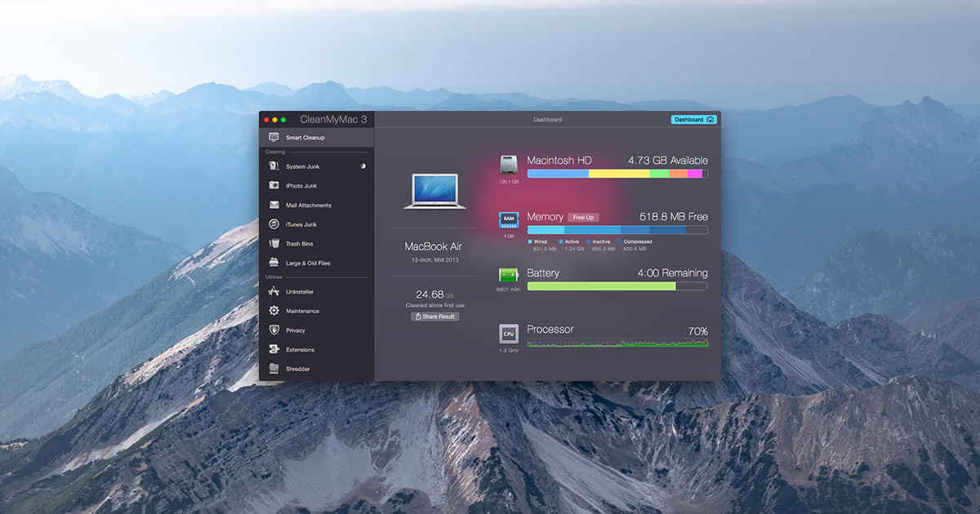Select the CPU processor icon
Viewport: 980px width, 514px height.
tap(508, 333)
